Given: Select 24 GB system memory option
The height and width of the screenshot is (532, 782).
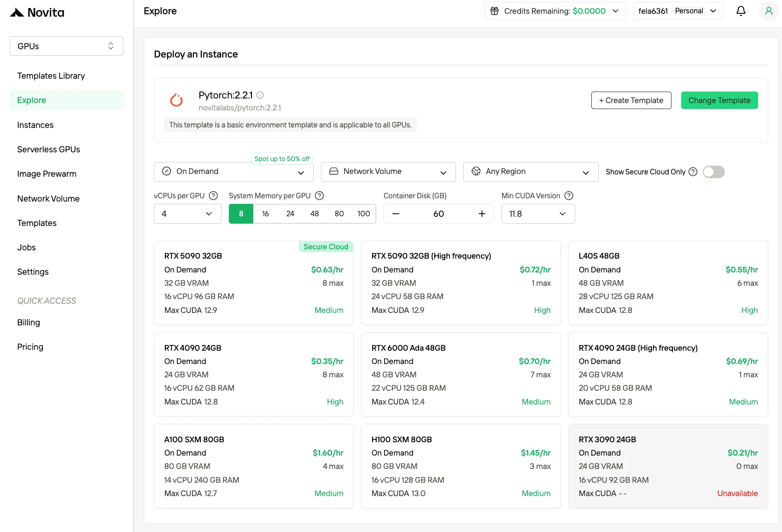Looking at the screenshot, I should [290, 214].
